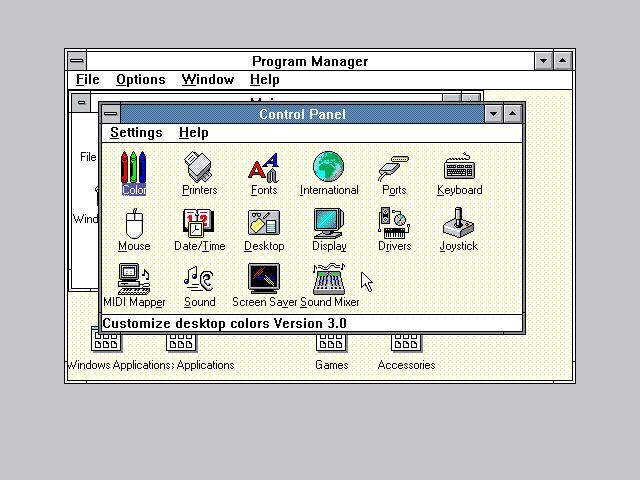
Task: Choose the Screen Saver icon
Action: (264, 279)
